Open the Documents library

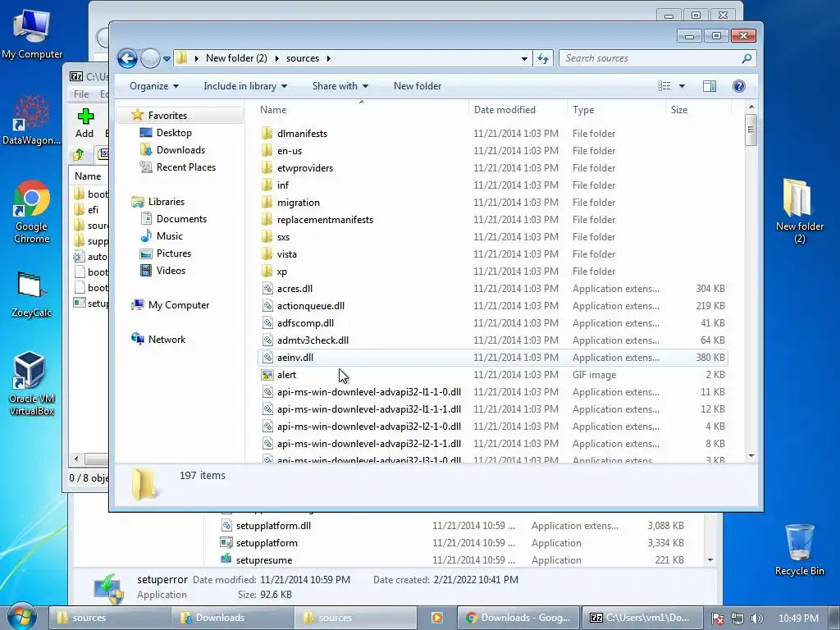(x=181, y=218)
